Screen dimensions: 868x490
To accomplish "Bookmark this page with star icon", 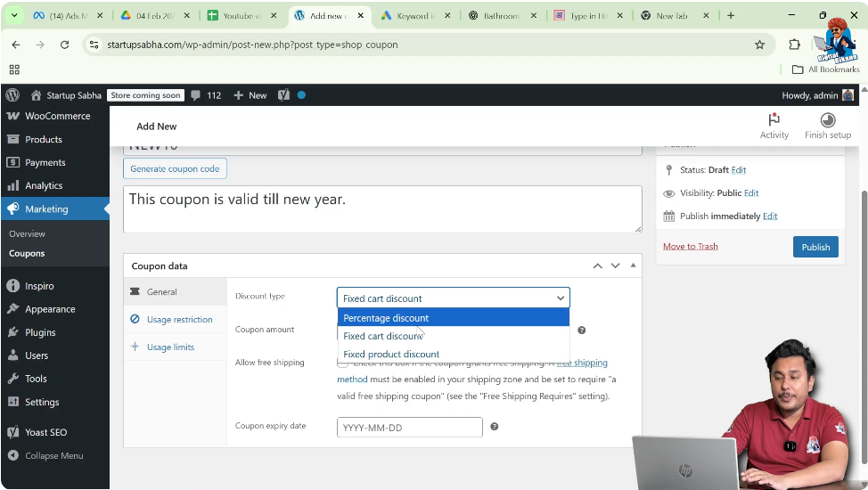I will pyautogui.click(x=759, y=45).
